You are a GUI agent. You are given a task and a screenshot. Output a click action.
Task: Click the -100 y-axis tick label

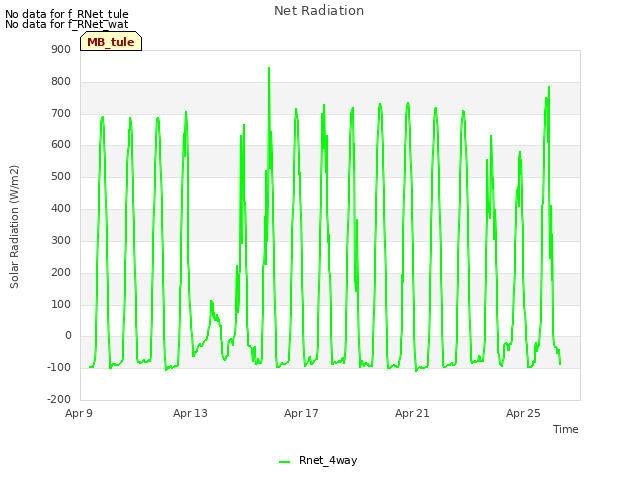tap(59, 367)
